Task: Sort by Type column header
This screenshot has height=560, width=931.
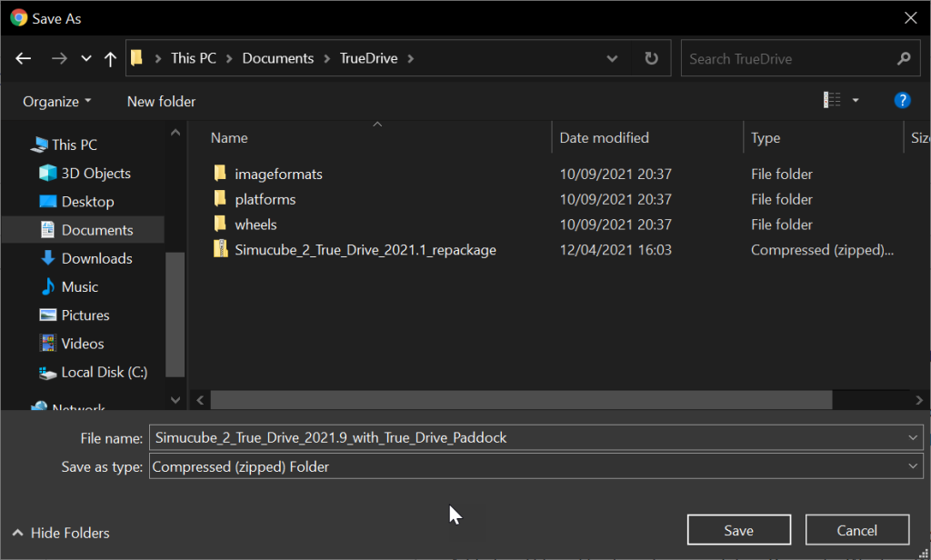Action: (x=766, y=138)
